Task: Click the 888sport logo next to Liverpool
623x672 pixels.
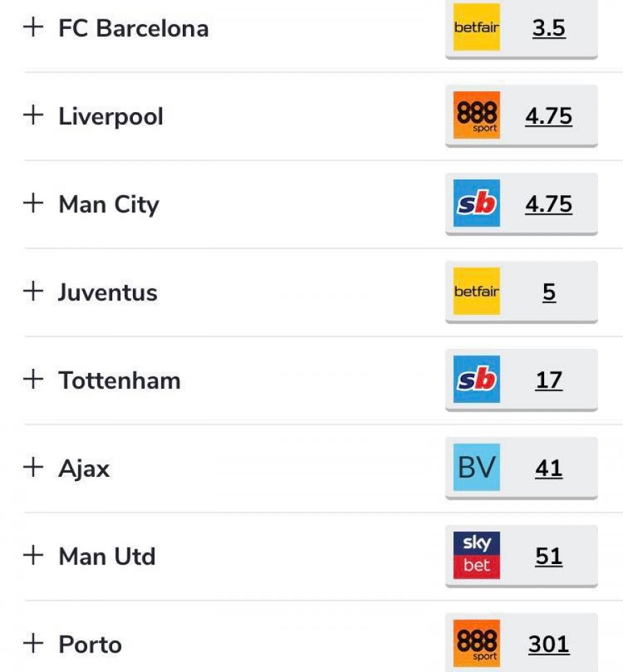Action: (x=476, y=116)
